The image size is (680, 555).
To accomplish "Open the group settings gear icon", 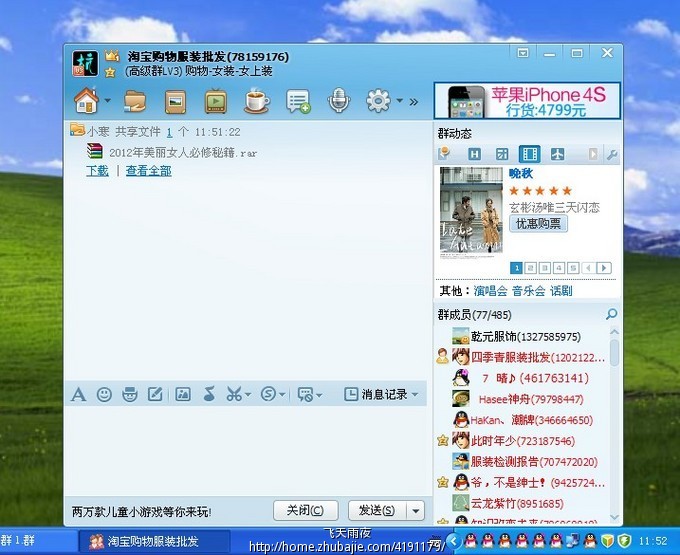I will [x=378, y=101].
